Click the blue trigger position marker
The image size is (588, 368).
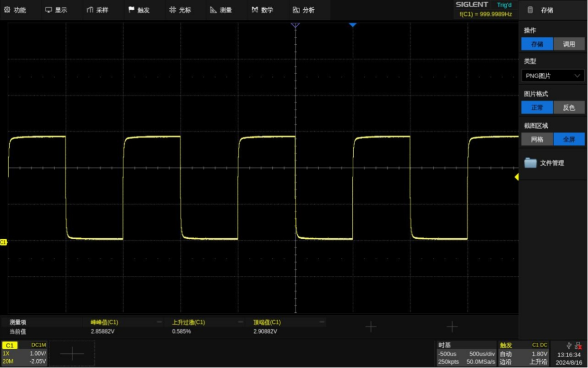coord(352,25)
